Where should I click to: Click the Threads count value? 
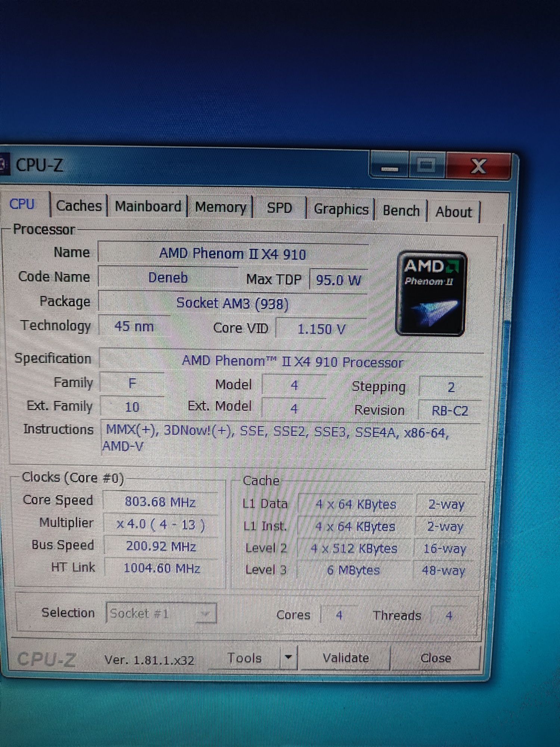click(449, 616)
